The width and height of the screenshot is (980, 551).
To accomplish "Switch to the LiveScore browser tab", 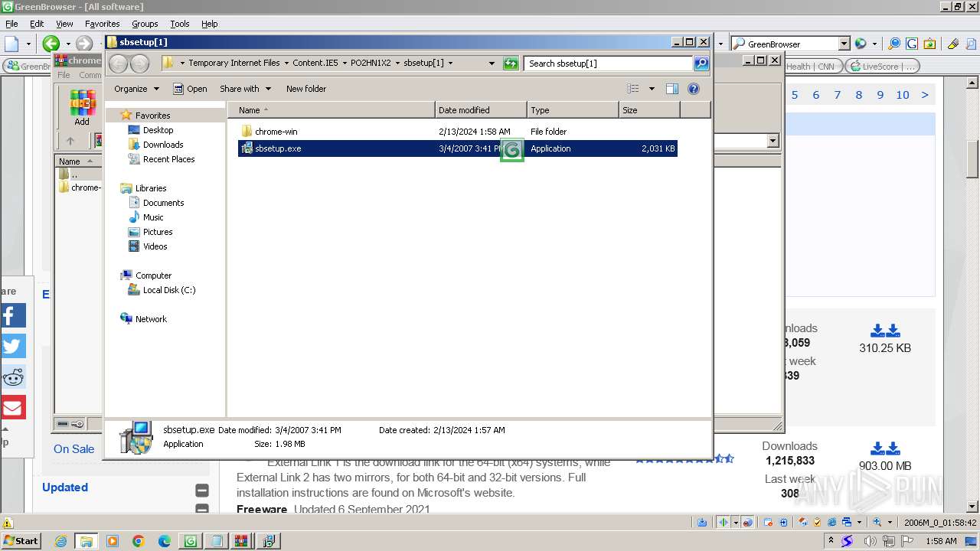I will click(882, 67).
